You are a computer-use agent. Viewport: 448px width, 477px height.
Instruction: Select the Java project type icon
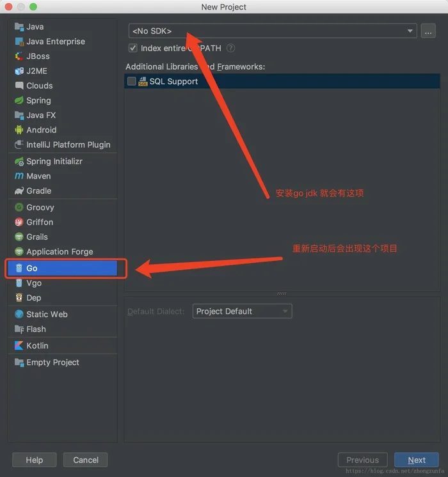pyautogui.click(x=19, y=27)
